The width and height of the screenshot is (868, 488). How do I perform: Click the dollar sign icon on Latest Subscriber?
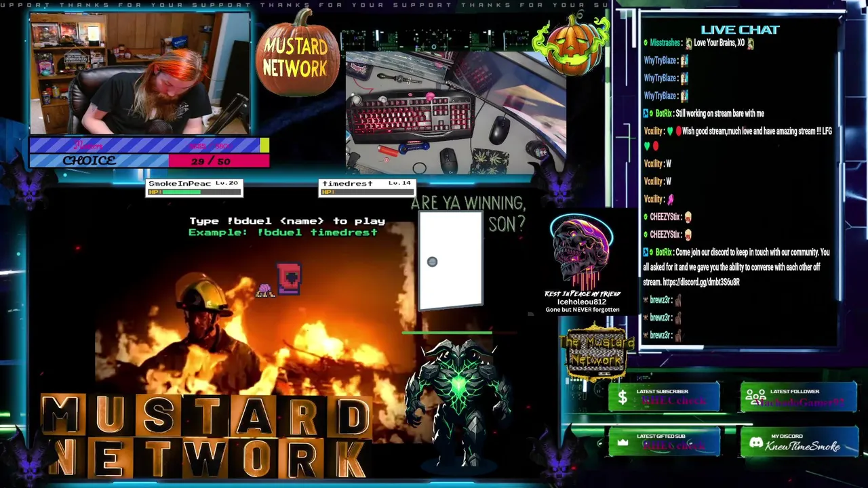point(622,398)
